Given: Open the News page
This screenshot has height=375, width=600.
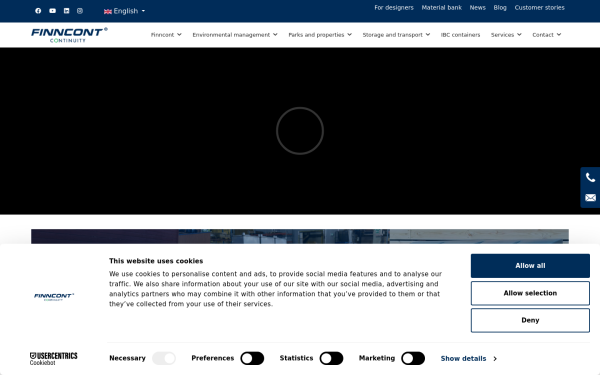Looking at the screenshot, I should 478,8.
